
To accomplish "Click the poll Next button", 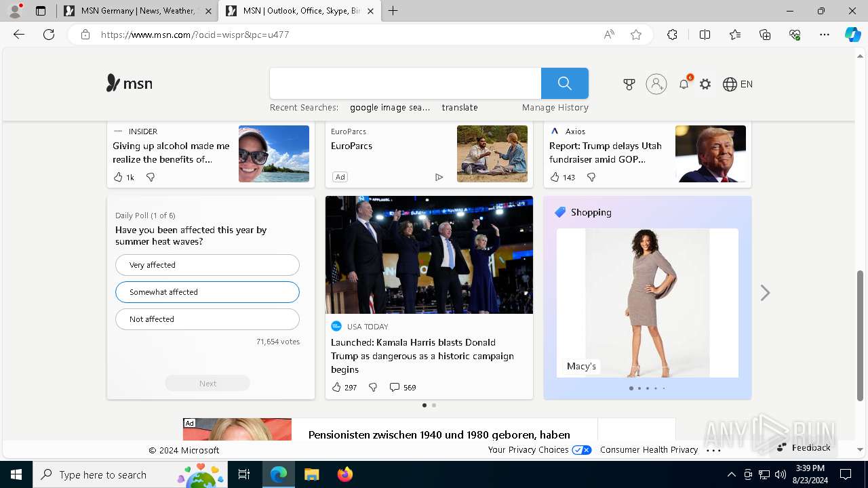I will point(208,383).
